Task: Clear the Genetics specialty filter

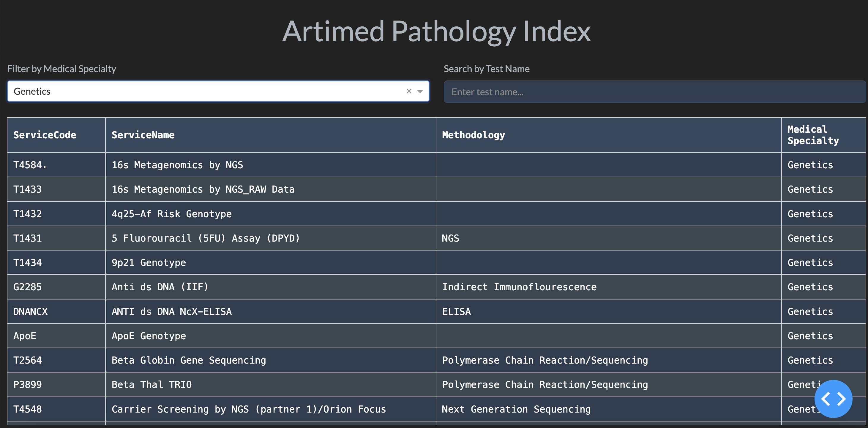Action: coord(409,91)
